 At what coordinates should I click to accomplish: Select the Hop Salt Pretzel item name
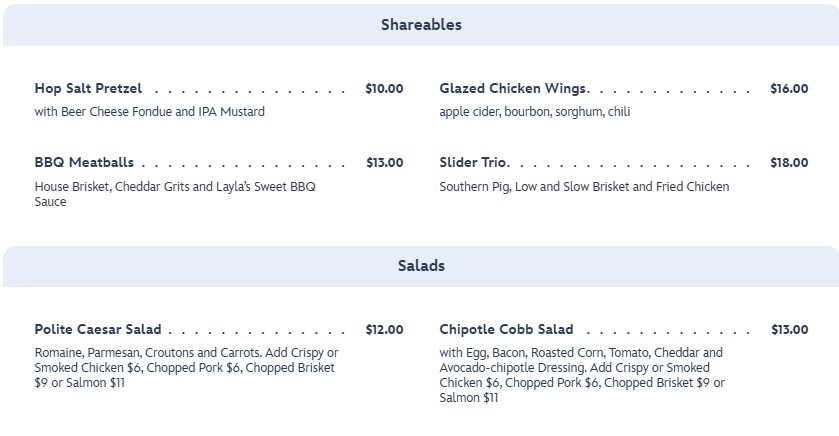coord(88,89)
